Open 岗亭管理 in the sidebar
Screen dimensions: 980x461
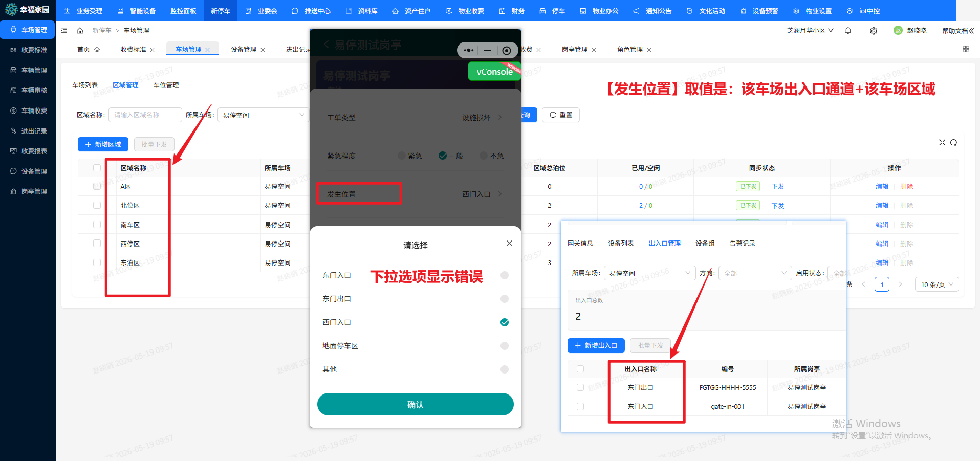point(29,191)
